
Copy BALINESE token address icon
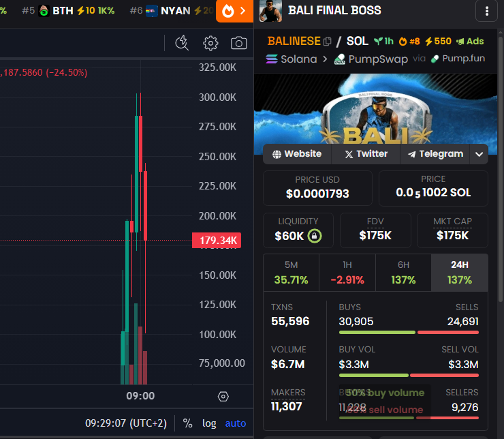pos(328,42)
